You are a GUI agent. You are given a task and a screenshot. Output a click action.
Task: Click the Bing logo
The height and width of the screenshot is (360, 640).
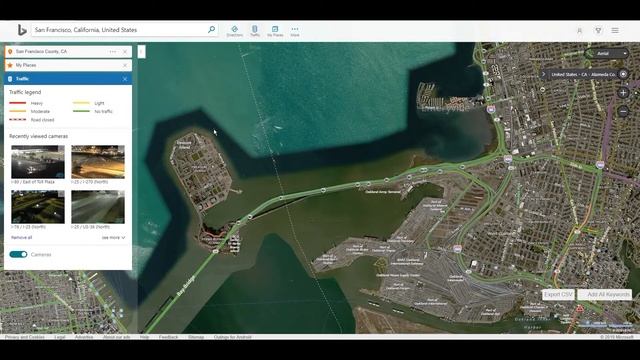(22, 30)
